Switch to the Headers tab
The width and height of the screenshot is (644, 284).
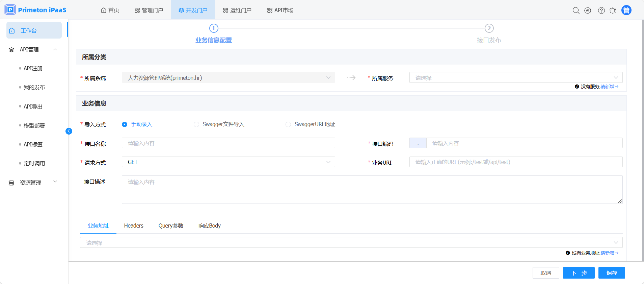pos(134,226)
